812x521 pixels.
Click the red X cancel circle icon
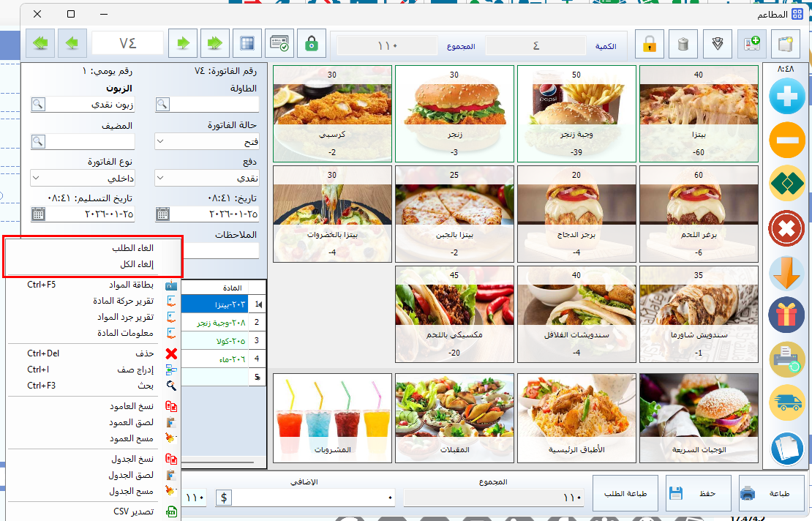(786, 228)
